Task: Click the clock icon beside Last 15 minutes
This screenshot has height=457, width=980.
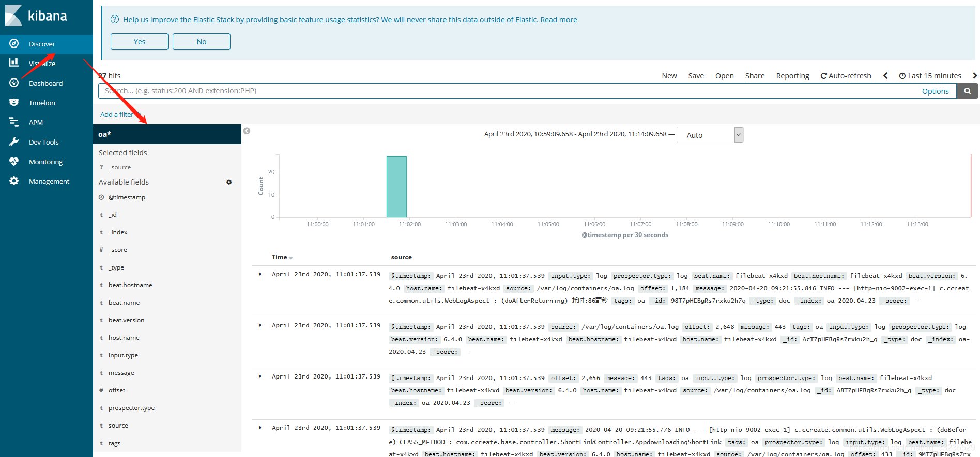Action: (902, 76)
